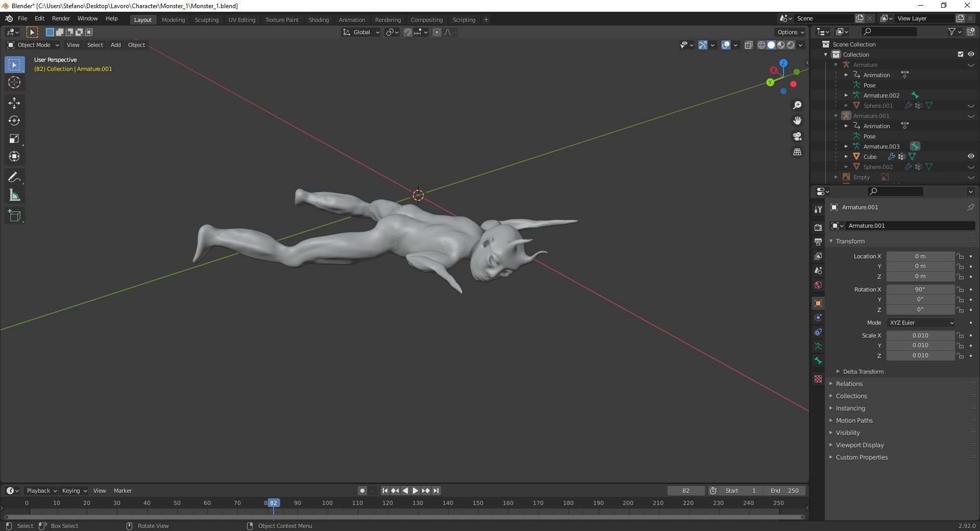Screen dimensions: 980x531
Task: Toggle Collection exclude checkbox in outliner
Action: pyautogui.click(x=961, y=54)
